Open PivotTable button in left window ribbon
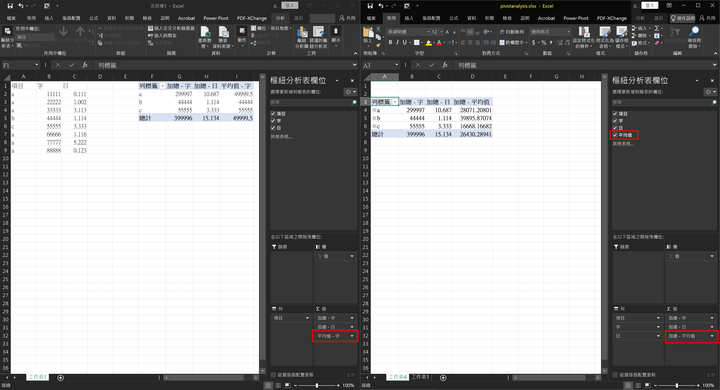 [7, 37]
